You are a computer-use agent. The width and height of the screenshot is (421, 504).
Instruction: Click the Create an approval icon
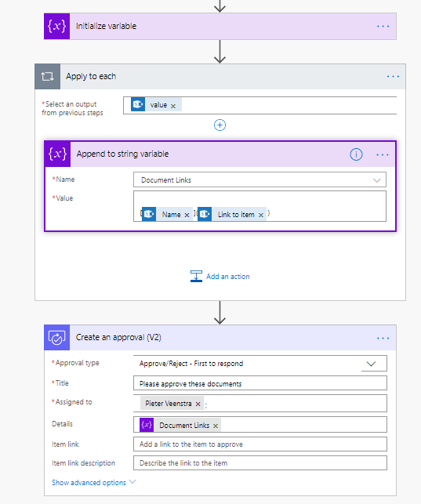pyautogui.click(x=57, y=338)
